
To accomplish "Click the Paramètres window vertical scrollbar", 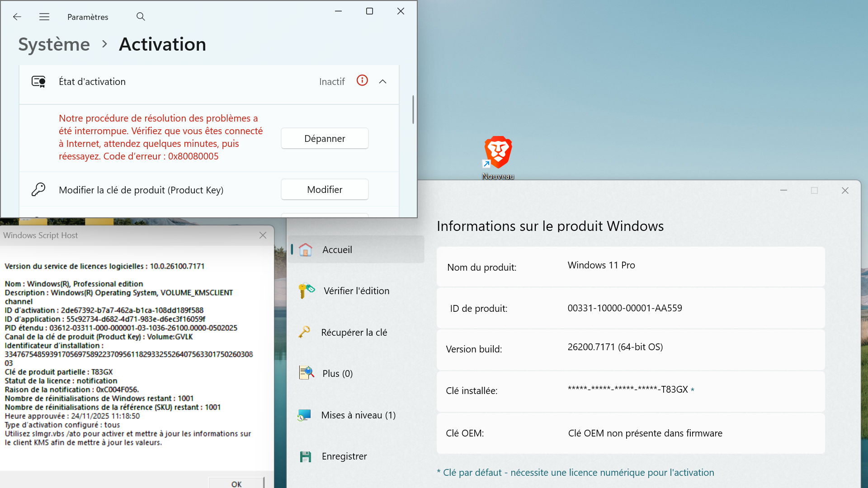I will pyautogui.click(x=413, y=109).
